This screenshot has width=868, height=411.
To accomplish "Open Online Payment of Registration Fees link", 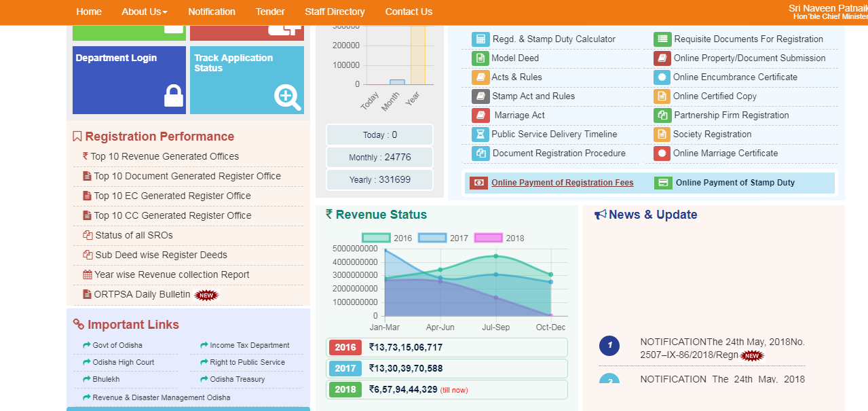I will pos(562,183).
